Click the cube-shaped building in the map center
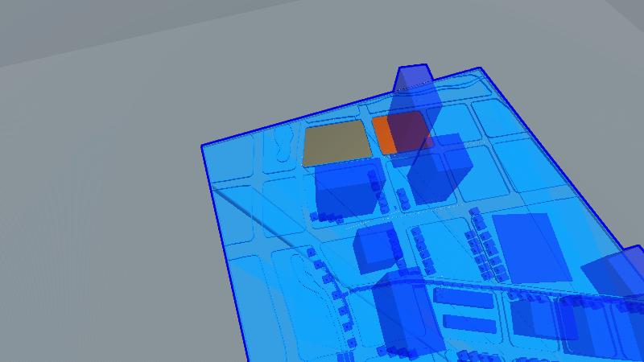 click(374, 247)
